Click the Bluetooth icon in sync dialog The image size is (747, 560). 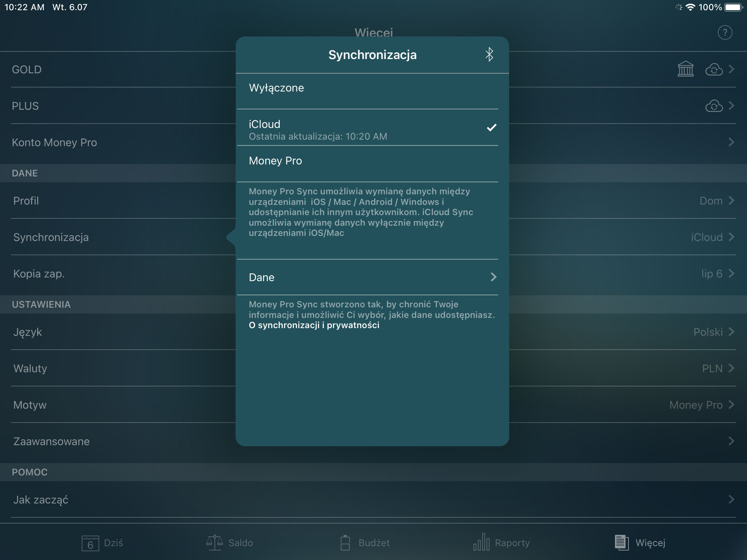tap(489, 54)
